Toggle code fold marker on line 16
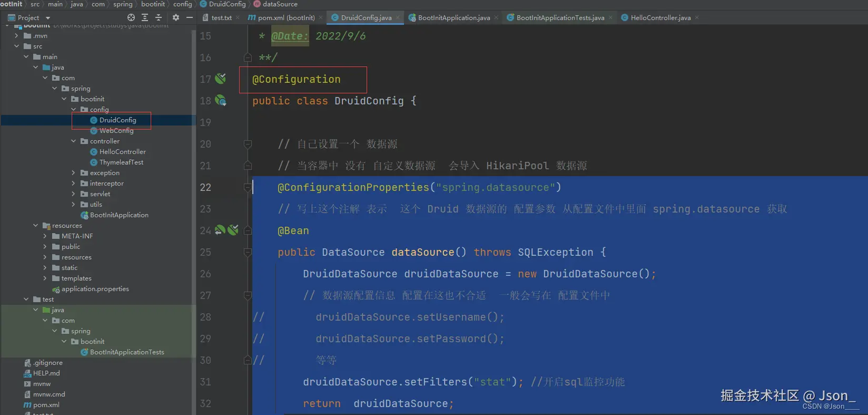The image size is (868, 415). (248, 57)
